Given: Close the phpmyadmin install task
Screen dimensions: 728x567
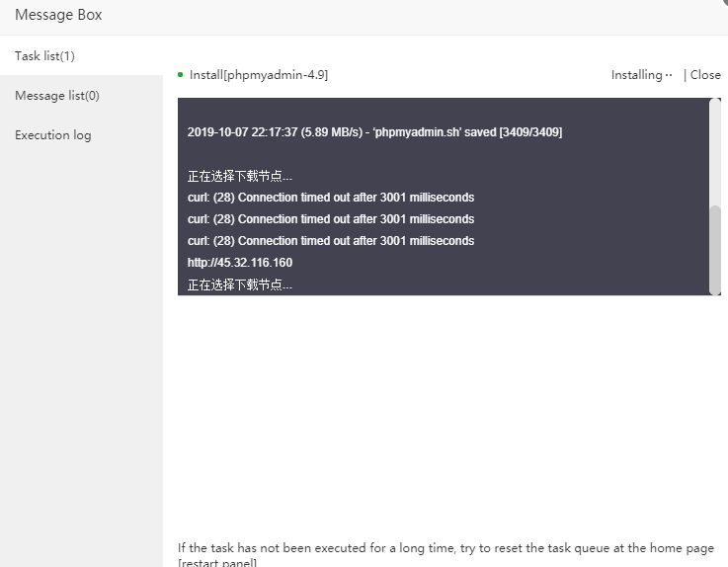Looking at the screenshot, I should coord(705,75).
